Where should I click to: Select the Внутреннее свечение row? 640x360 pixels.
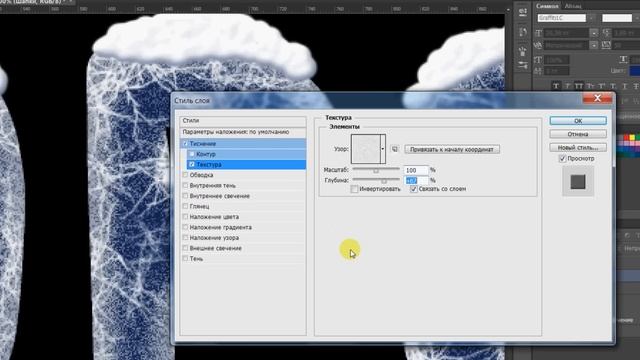point(243,196)
